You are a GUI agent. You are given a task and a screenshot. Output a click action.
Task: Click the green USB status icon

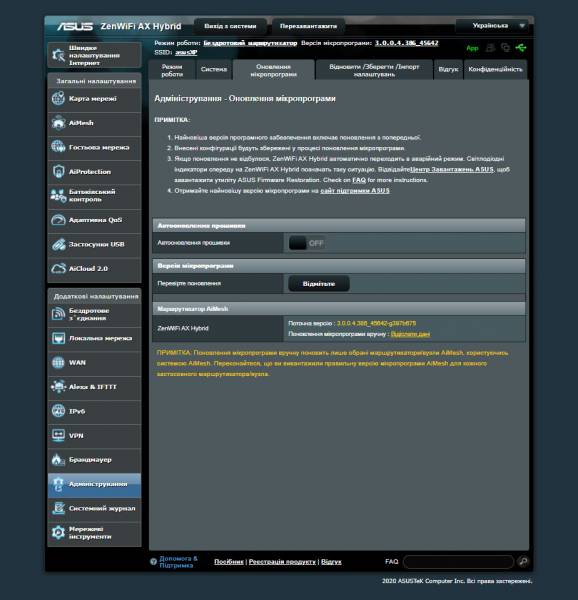click(x=520, y=48)
